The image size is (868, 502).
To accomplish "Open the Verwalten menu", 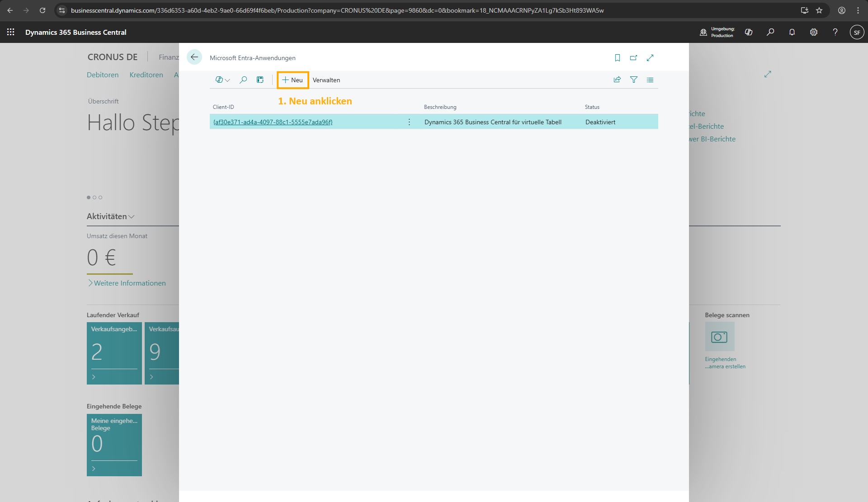I will (x=326, y=80).
